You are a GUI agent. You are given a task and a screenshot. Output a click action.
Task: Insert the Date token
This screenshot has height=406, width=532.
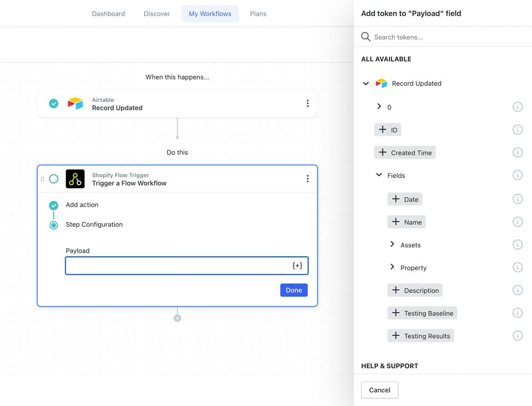405,199
